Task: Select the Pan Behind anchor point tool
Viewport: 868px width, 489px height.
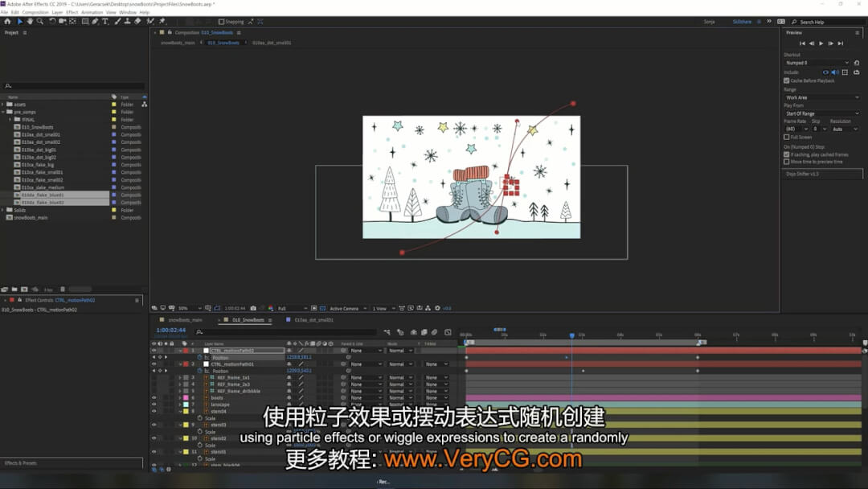Action: click(72, 22)
